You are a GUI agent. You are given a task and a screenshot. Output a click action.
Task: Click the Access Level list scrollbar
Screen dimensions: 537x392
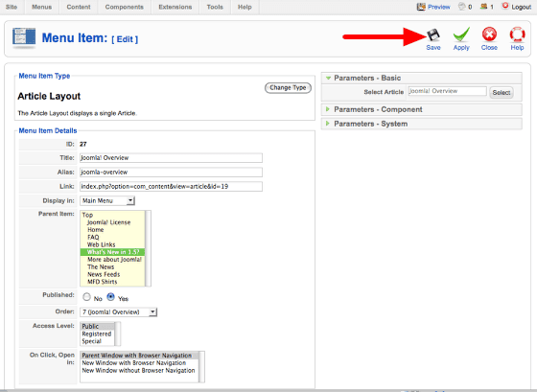(x=117, y=334)
